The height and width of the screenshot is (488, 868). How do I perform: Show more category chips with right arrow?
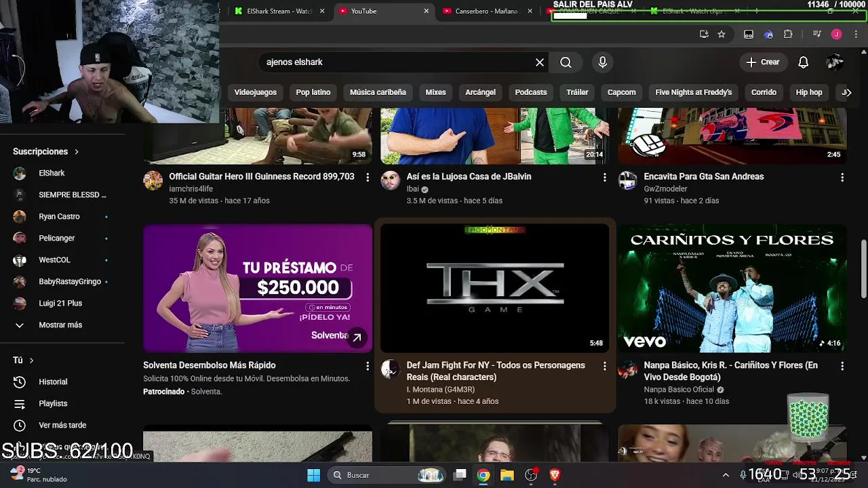pyautogui.click(x=848, y=92)
